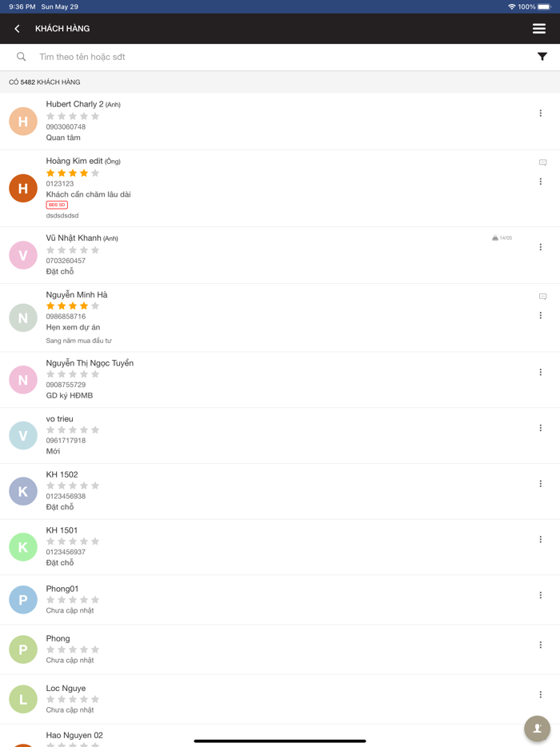Open customer KH 1501 details
Screen dimensions: 560x747
pos(62,530)
